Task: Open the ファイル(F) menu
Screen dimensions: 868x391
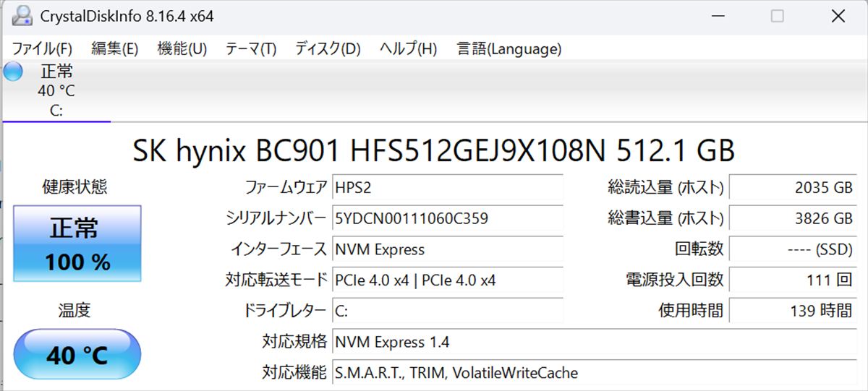Action: (43, 49)
